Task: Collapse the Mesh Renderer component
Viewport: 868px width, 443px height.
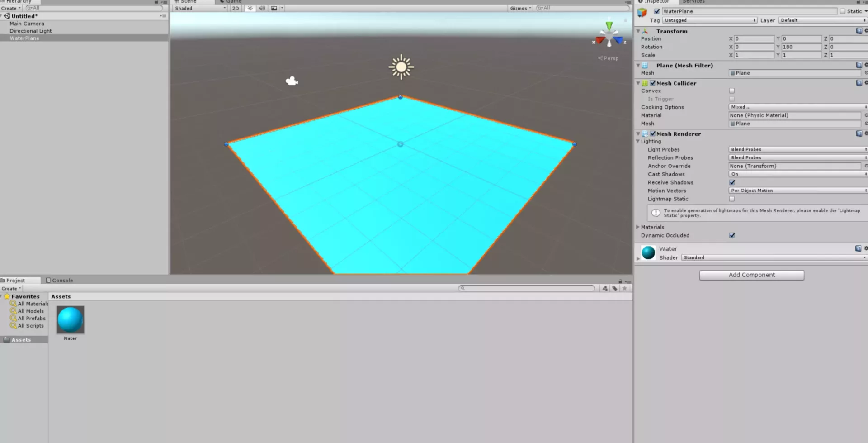Action: pyautogui.click(x=638, y=133)
